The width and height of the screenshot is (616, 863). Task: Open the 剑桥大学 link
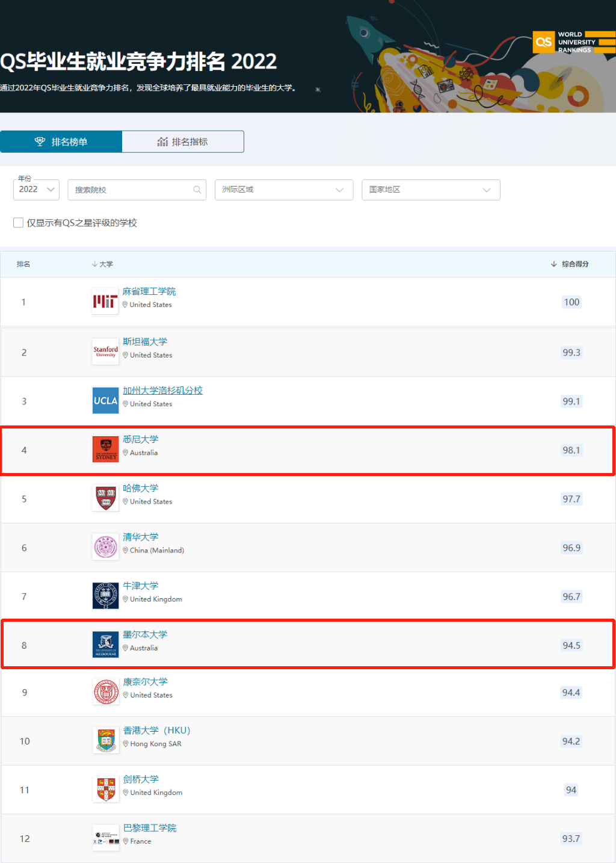[x=141, y=779]
